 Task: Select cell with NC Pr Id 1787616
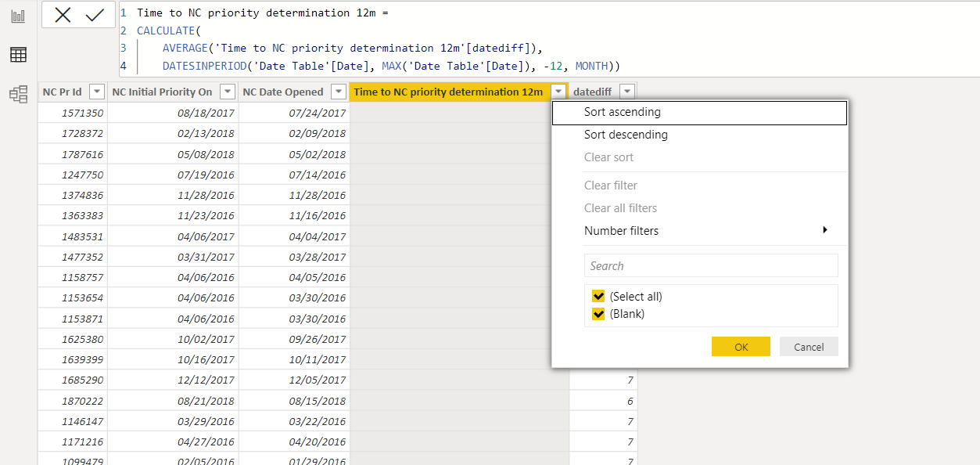tap(73, 154)
